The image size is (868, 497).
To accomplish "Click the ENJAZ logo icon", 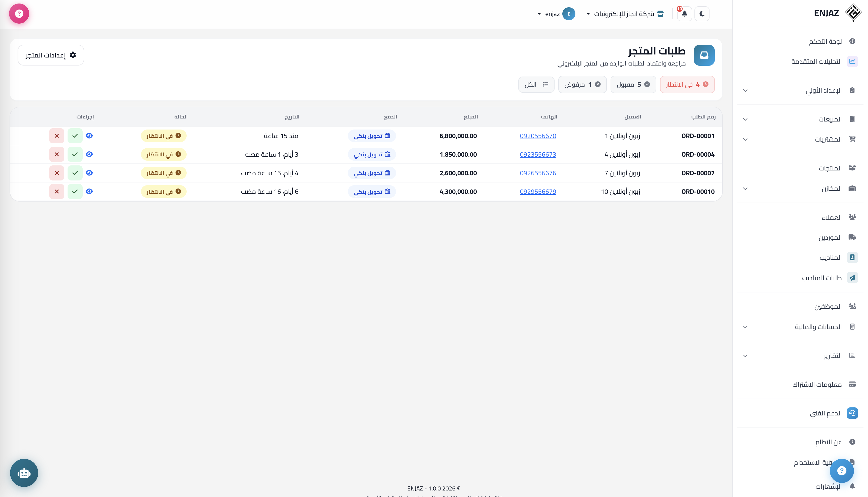I will (x=853, y=13).
